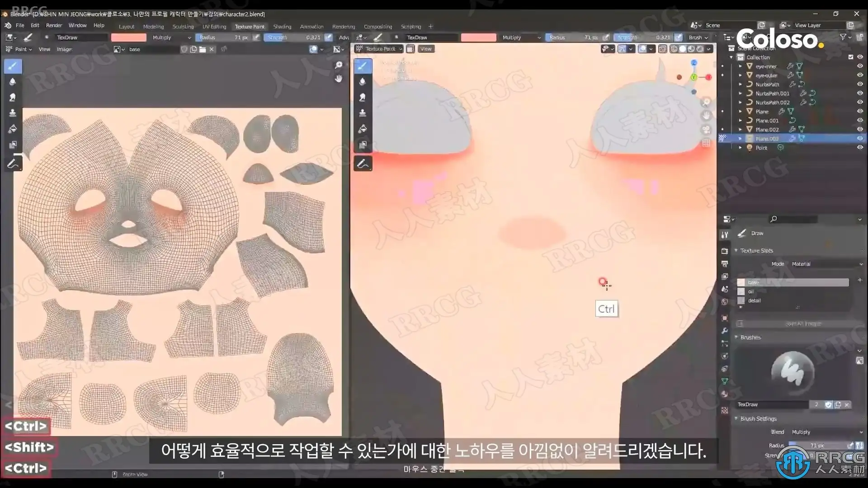Click the brush color swatch in image editor
The height and width of the screenshot is (488, 868).
coord(129,38)
